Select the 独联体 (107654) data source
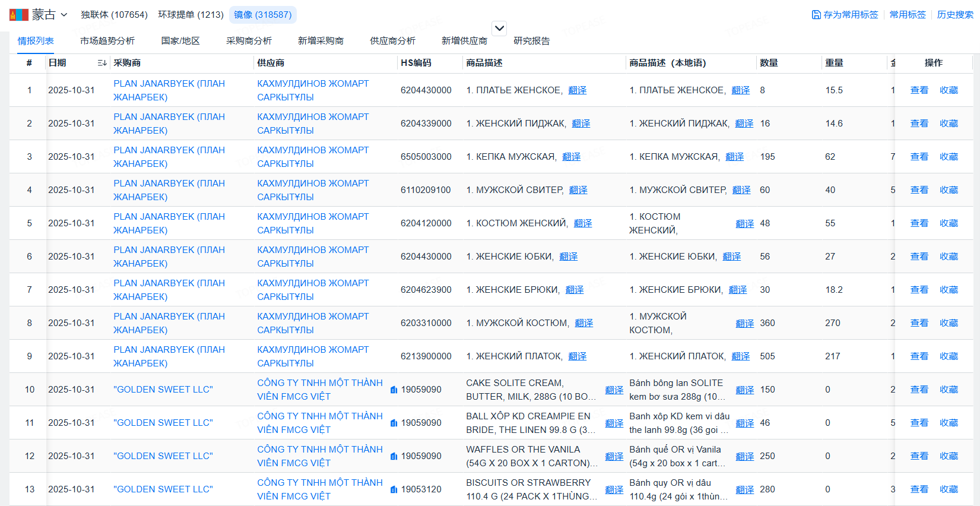The height and width of the screenshot is (506, 980). [x=114, y=15]
